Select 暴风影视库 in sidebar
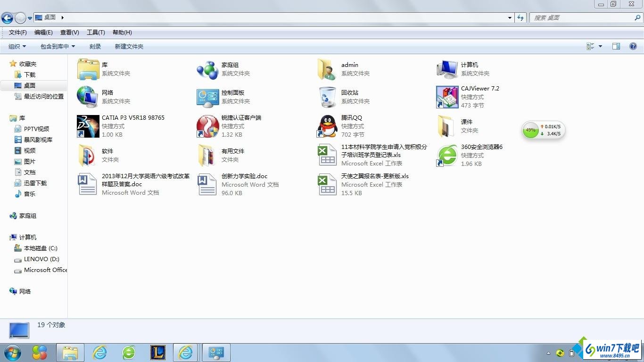 (38, 140)
